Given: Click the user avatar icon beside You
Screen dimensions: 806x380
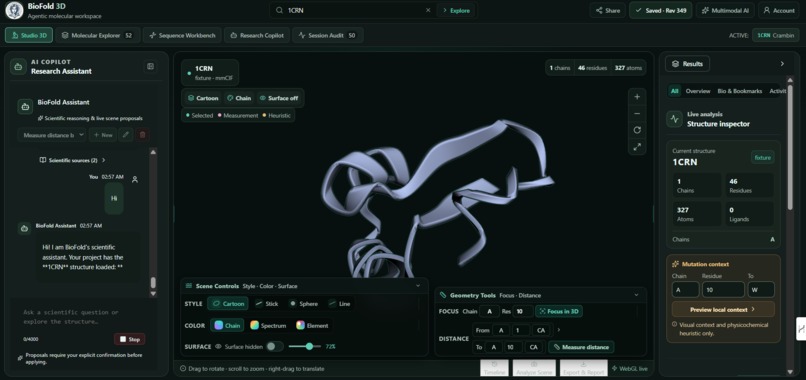Looking at the screenshot, I should [135, 179].
